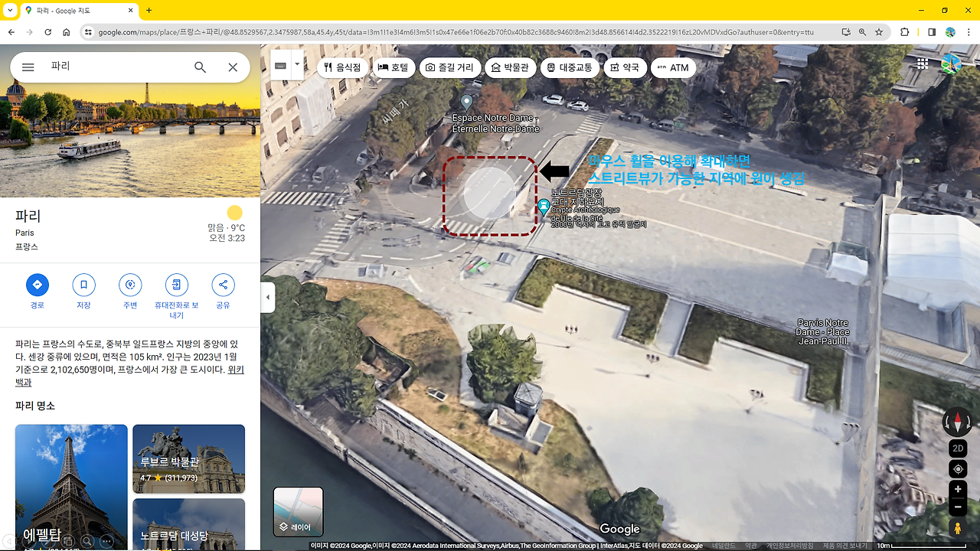
Task: Click the 저장 bookmark icon
Action: tap(83, 285)
